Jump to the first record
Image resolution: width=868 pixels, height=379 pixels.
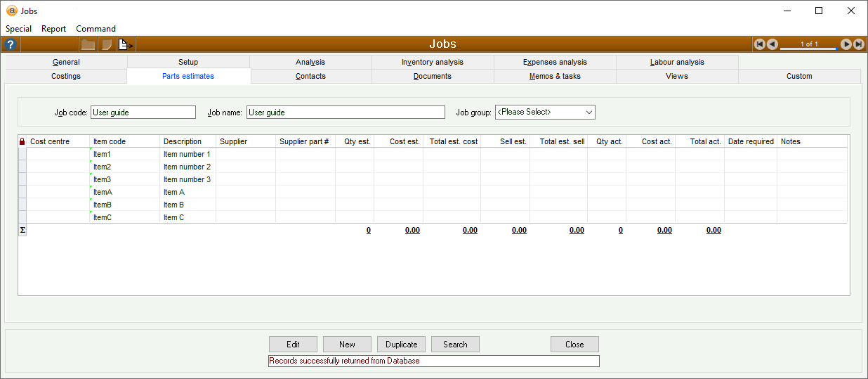(759, 44)
